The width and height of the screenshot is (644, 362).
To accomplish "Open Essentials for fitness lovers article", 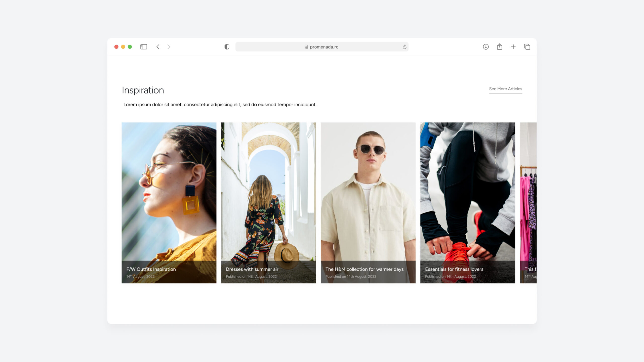I will tap(454, 269).
